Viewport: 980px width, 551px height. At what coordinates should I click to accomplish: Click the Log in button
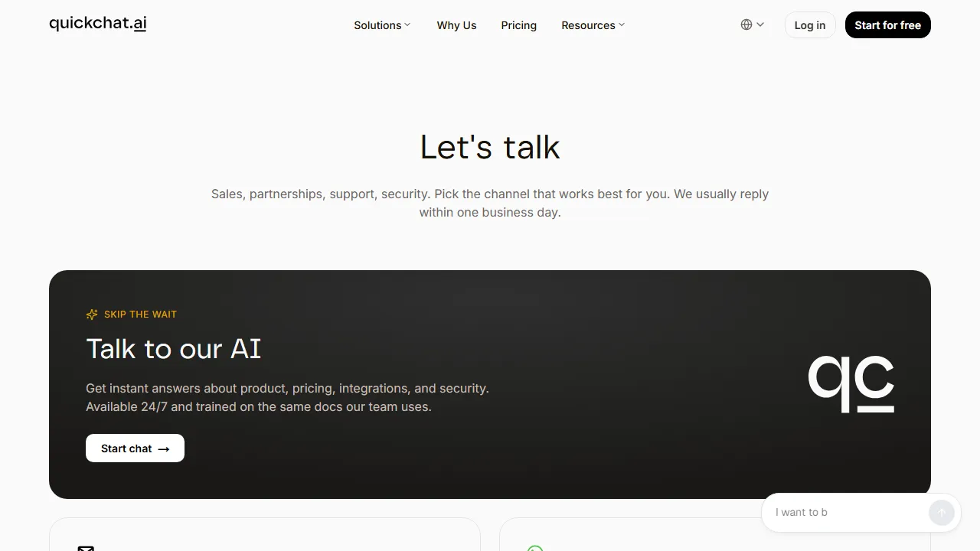pos(809,25)
